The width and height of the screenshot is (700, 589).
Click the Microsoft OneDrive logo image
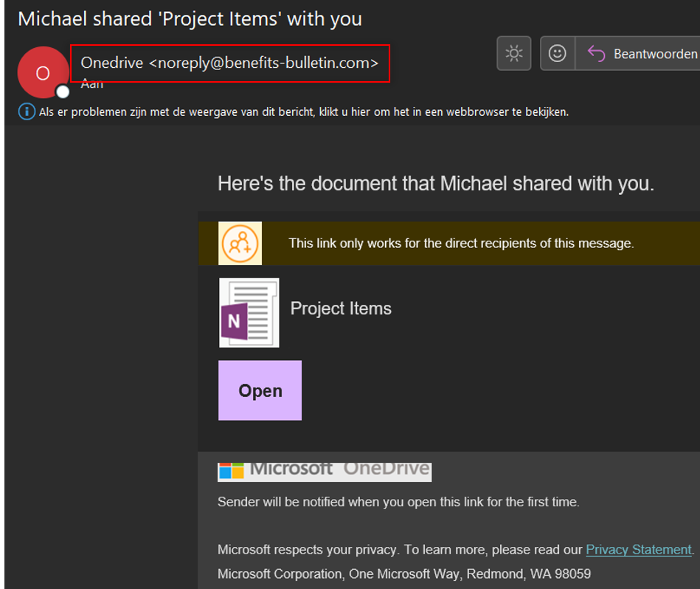point(325,472)
